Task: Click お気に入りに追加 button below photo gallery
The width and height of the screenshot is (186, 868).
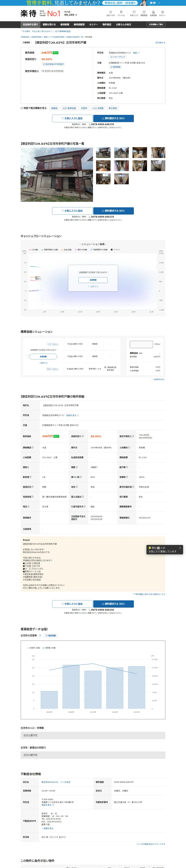Action: (72, 211)
